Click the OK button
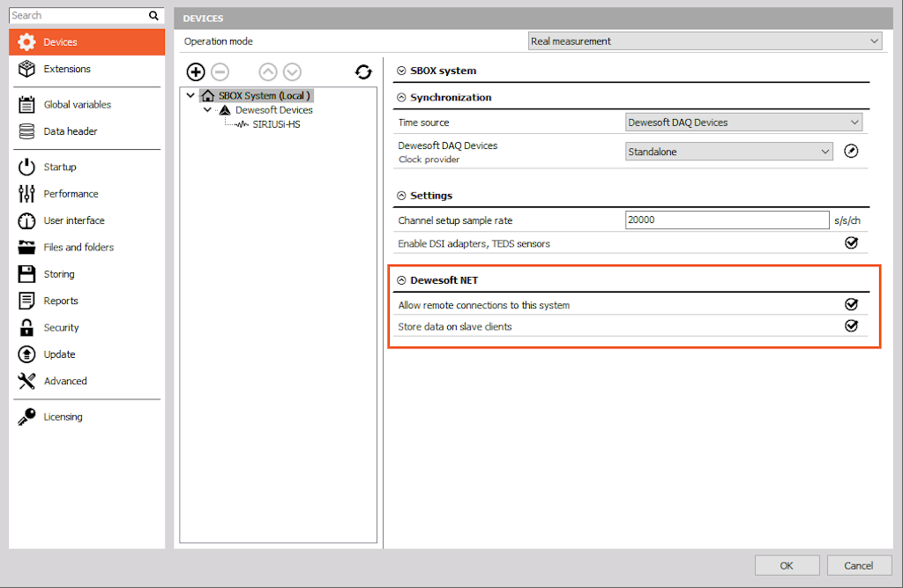 click(787, 566)
